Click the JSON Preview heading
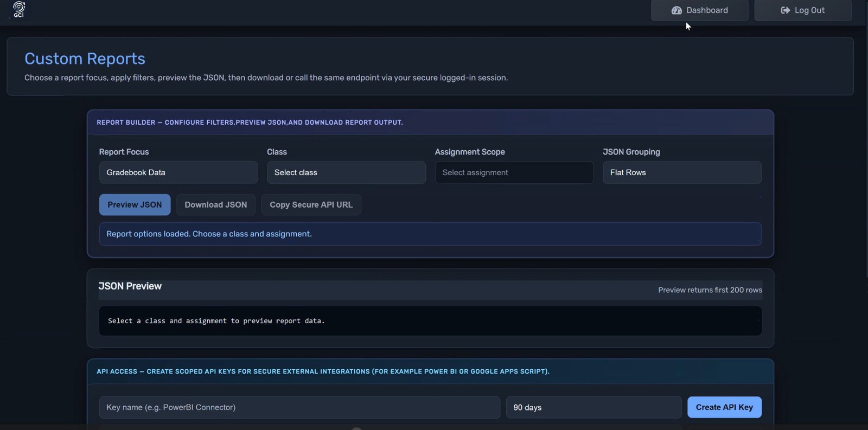The image size is (868, 430). tap(130, 286)
